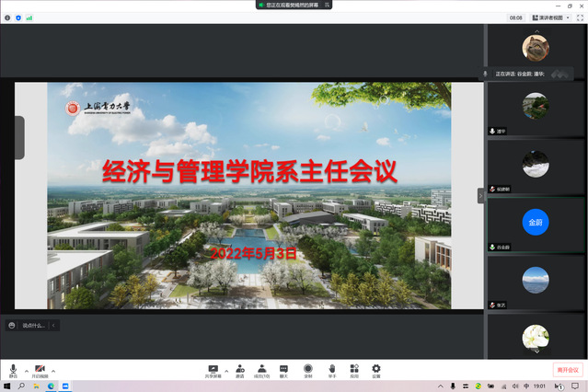Open the Settings gear icon
Screen dimensions: 588x392
[376, 369]
